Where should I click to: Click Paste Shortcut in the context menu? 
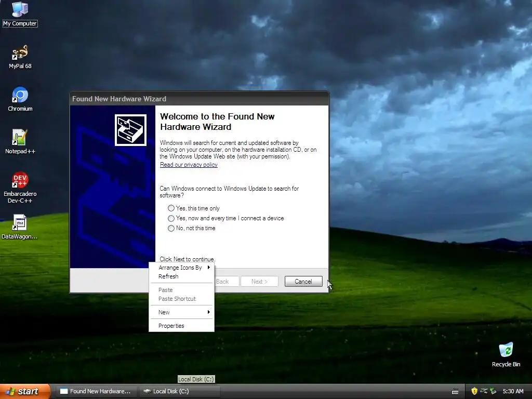coord(181,299)
